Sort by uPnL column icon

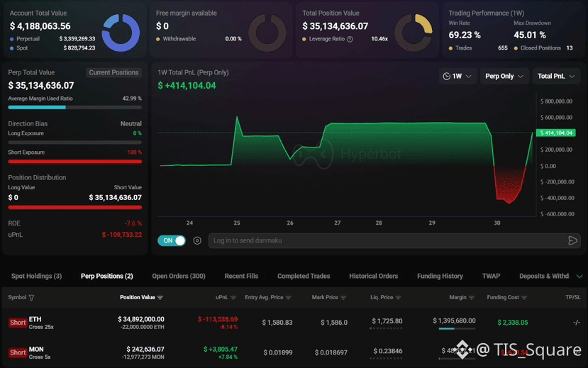click(233, 298)
